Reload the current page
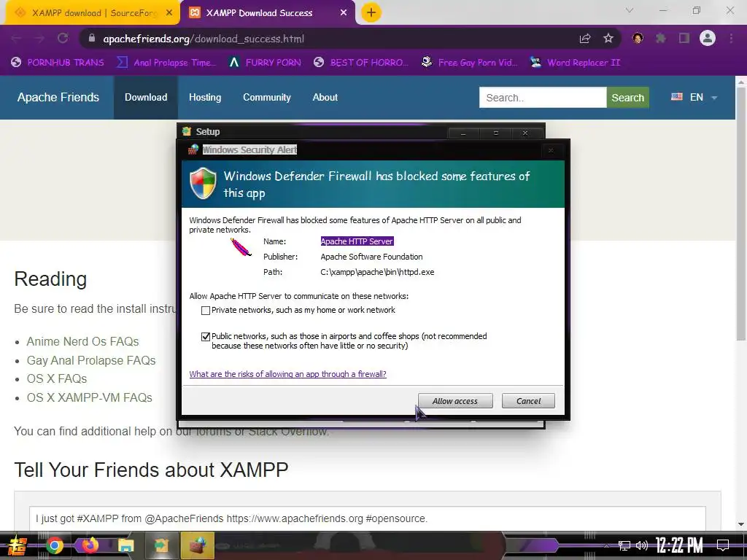The image size is (747, 560). point(63,39)
